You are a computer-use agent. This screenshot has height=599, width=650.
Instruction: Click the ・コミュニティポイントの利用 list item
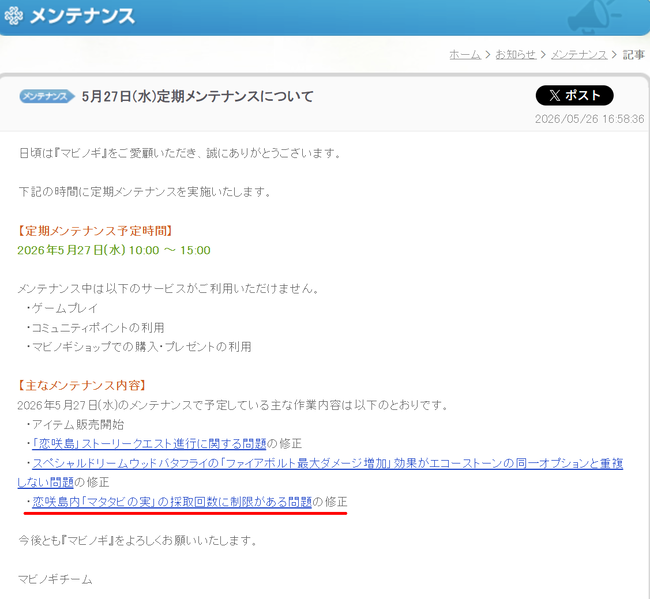point(95,327)
